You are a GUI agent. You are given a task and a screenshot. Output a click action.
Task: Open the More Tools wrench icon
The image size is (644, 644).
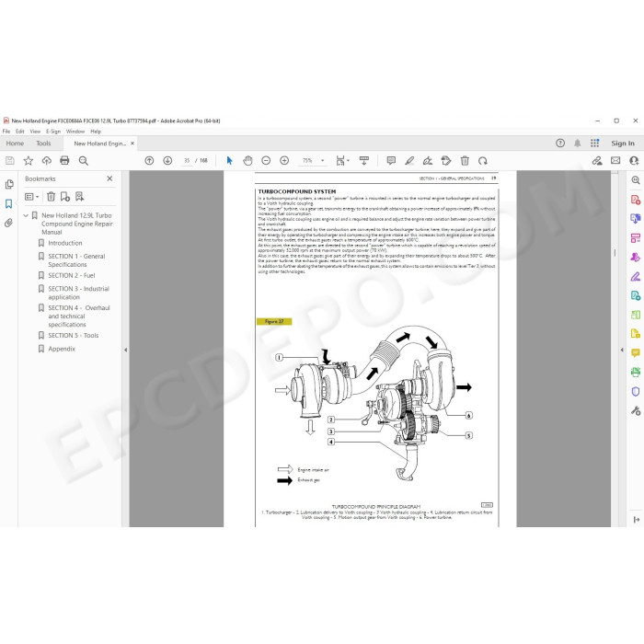click(636, 410)
